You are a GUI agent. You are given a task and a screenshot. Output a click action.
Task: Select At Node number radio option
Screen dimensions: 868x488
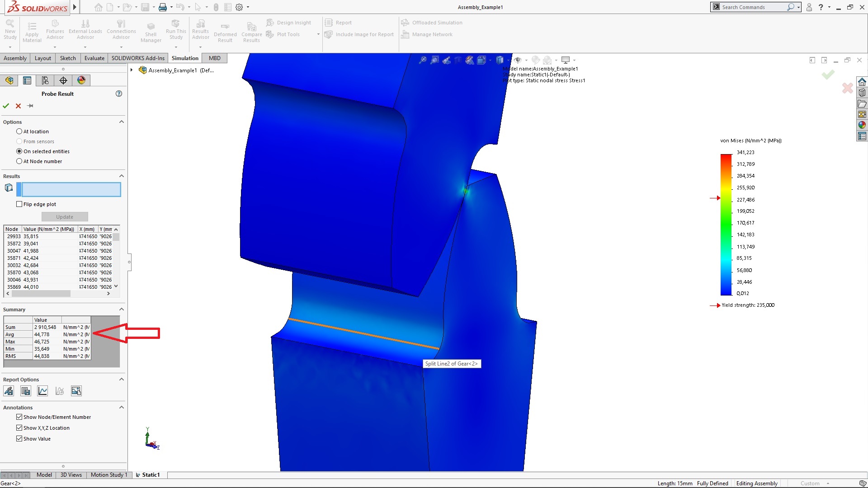point(19,161)
